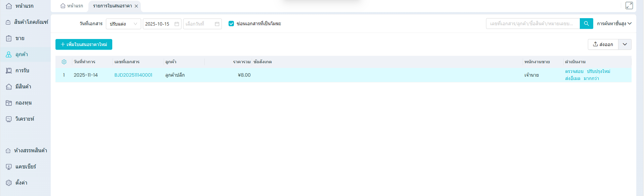Close the รายการใบเสนอราคา tab

tap(136, 6)
